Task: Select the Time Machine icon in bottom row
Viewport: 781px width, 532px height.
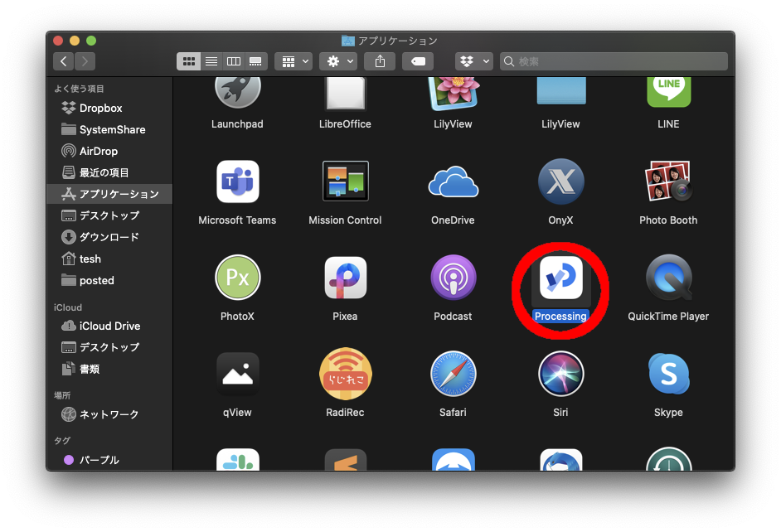Action: tap(668, 459)
